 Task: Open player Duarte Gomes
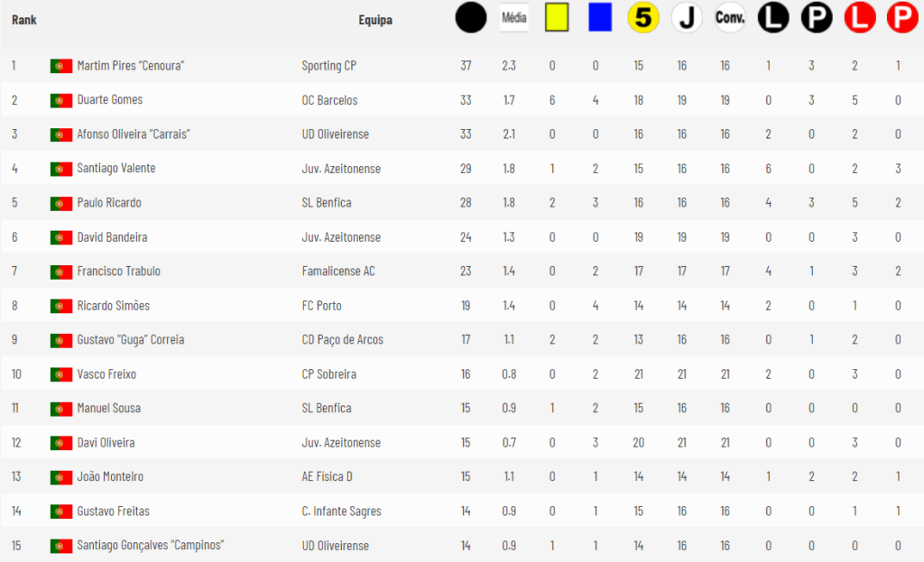[109, 99]
